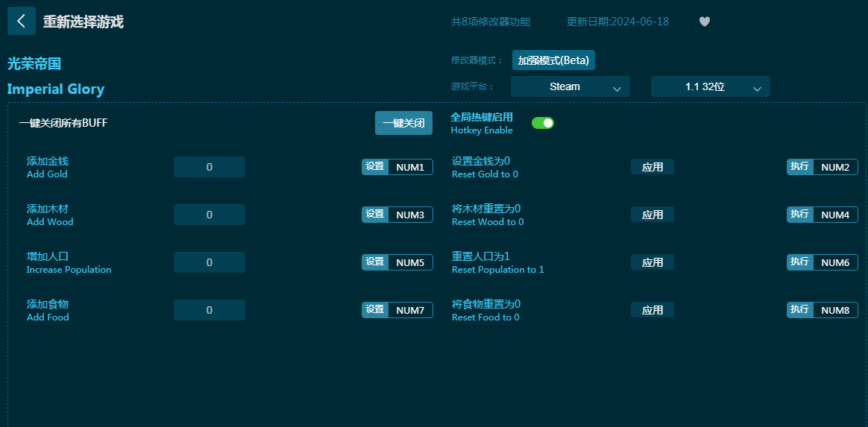The height and width of the screenshot is (427, 868).
Task: Click the NUM4 hotkey box
Action: (x=835, y=215)
